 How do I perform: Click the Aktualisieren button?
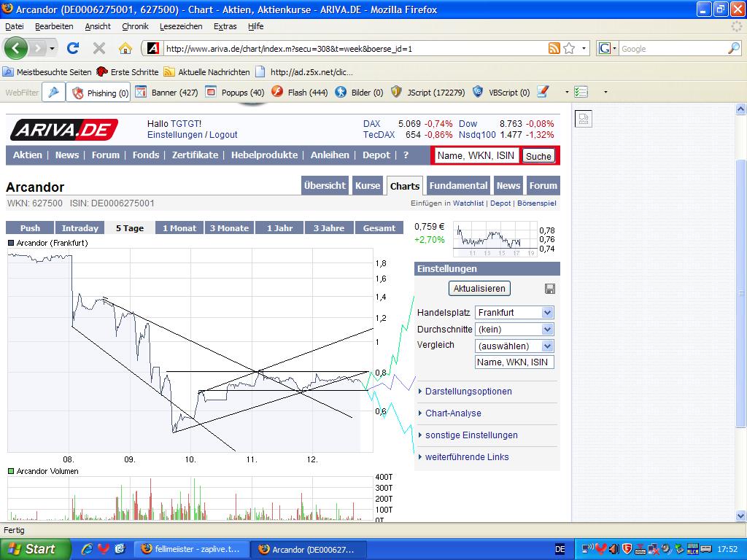click(x=479, y=289)
